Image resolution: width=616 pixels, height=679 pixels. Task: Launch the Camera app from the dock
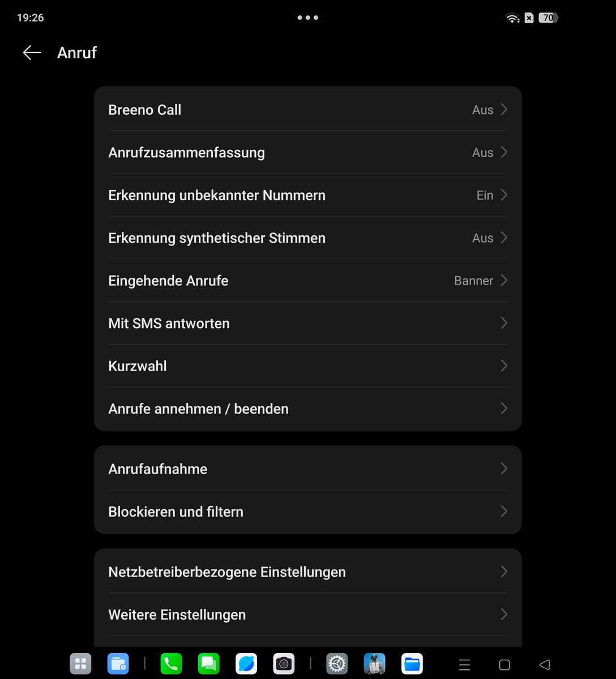click(x=284, y=664)
